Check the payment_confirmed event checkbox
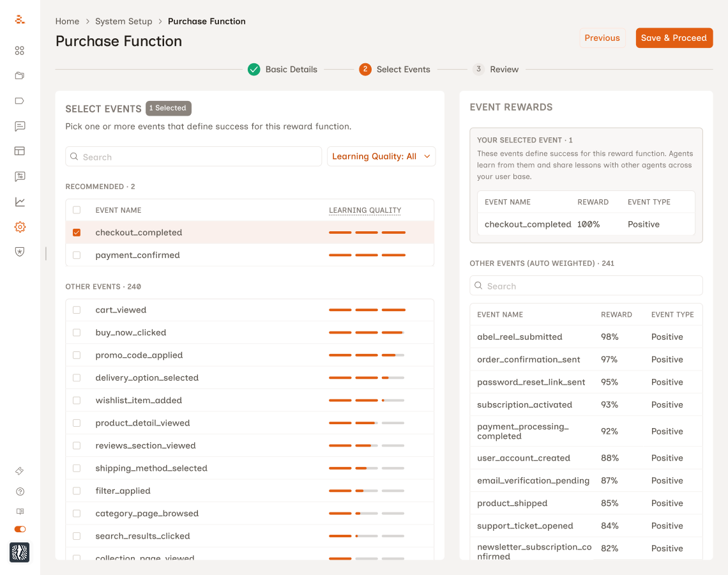This screenshot has height=575, width=728. pos(77,255)
